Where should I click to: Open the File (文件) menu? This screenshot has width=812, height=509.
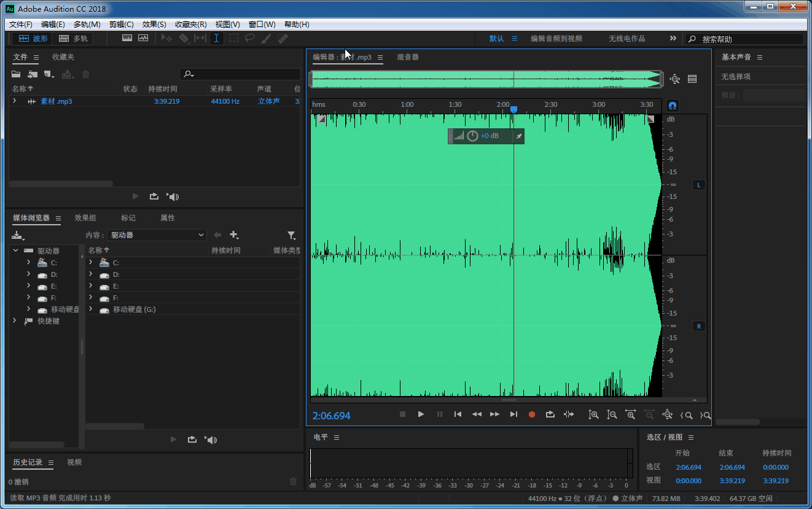pos(21,25)
